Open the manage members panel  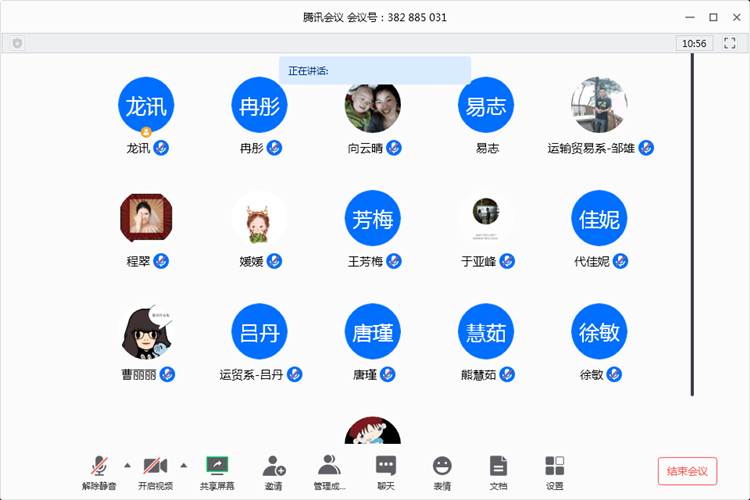click(x=329, y=471)
